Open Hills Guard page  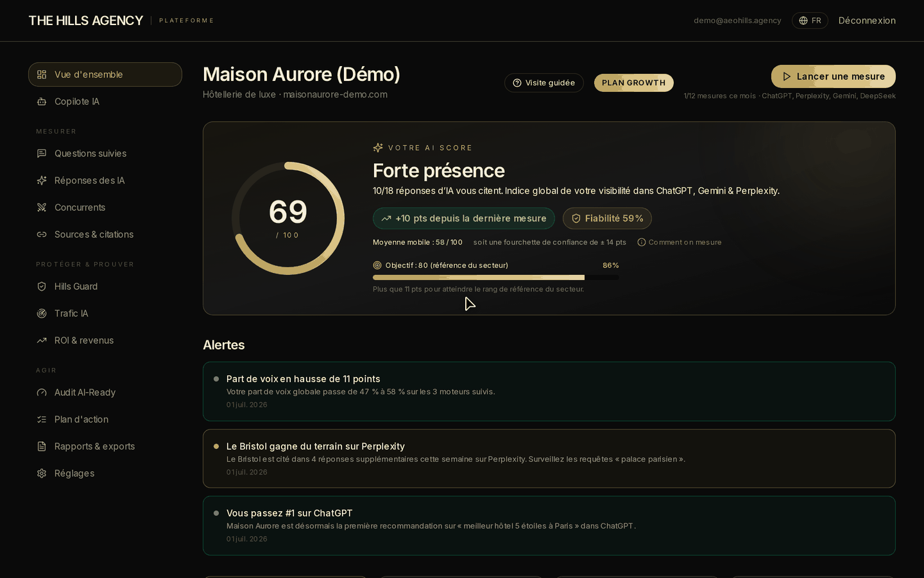[x=105, y=286]
